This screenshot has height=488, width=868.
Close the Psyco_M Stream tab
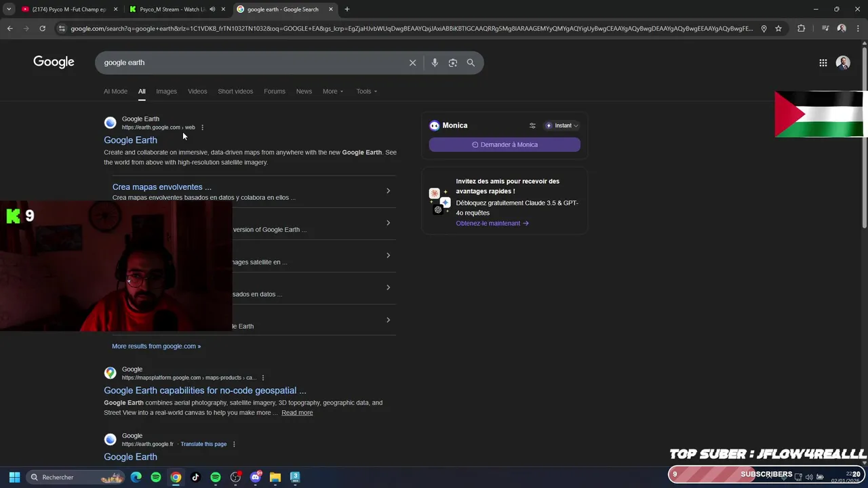tap(223, 9)
